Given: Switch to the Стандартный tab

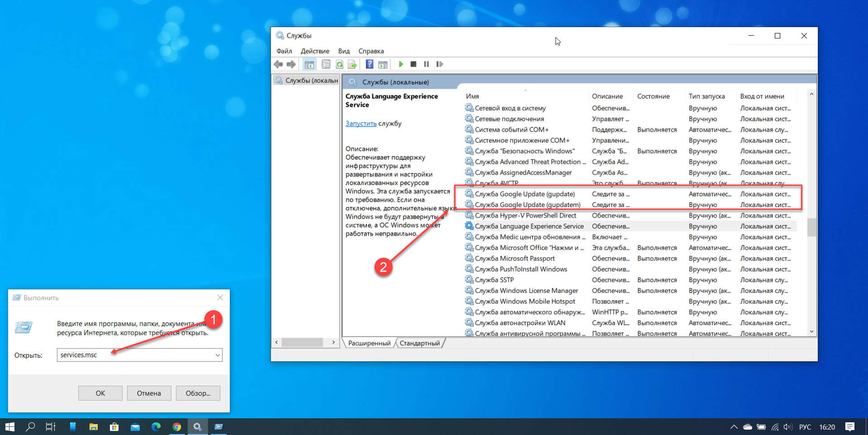Looking at the screenshot, I should (x=420, y=343).
